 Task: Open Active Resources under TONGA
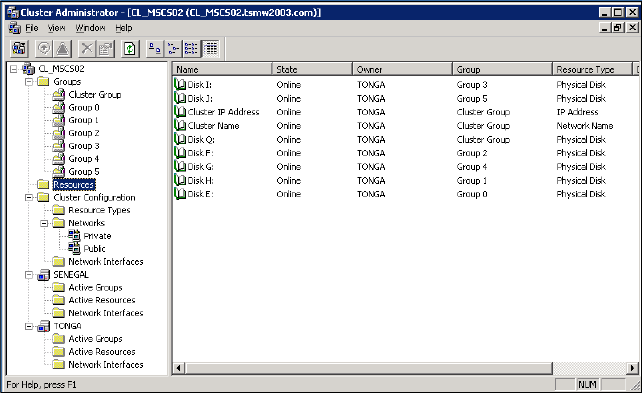(x=102, y=352)
